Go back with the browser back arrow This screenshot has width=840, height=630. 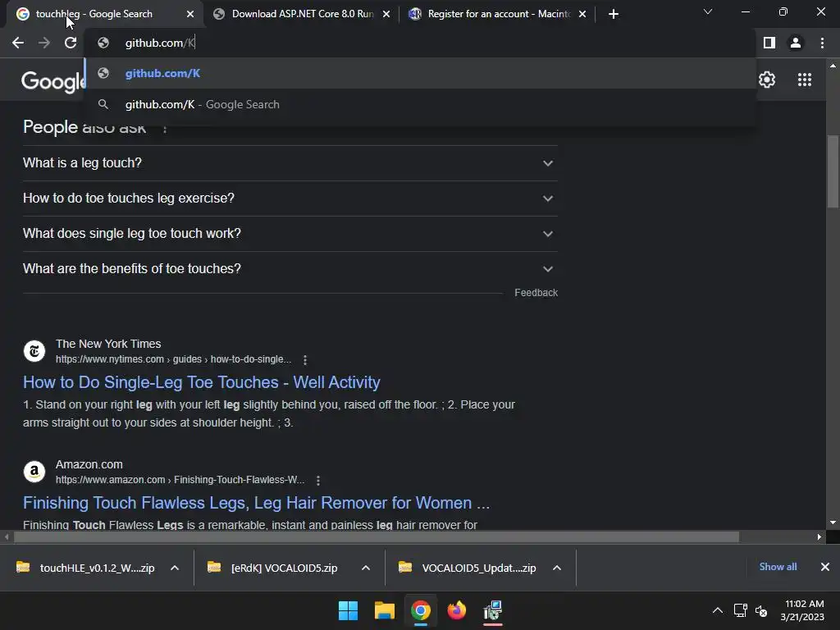[18, 43]
